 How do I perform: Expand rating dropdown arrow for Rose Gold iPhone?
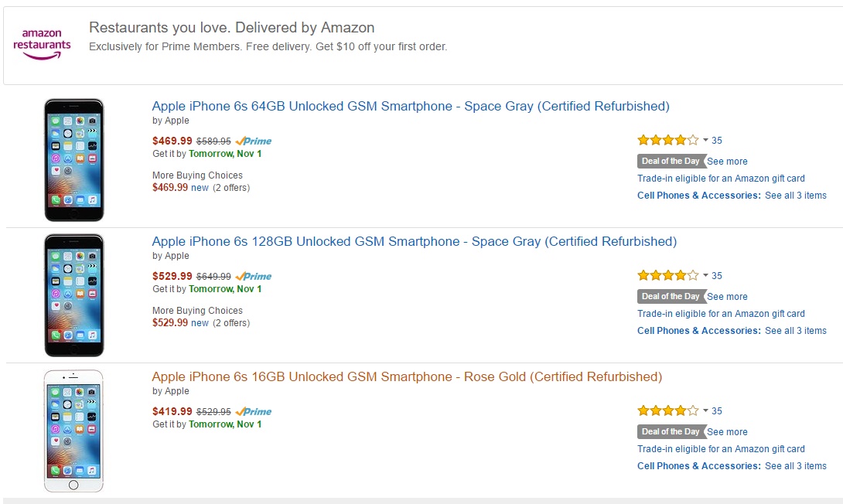pyautogui.click(x=705, y=411)
